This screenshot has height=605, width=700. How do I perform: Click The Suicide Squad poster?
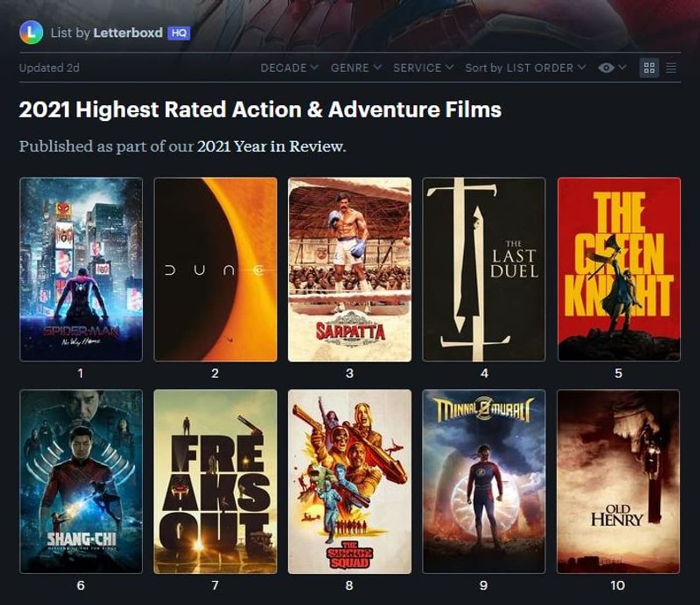coord(349,481)
